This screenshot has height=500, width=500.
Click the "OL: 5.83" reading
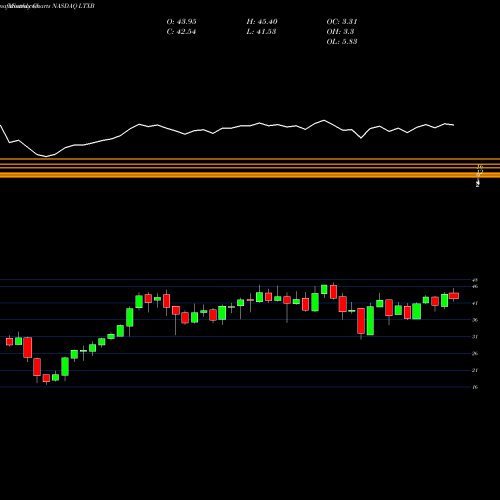pyautogui.click(x=342, y=42)
